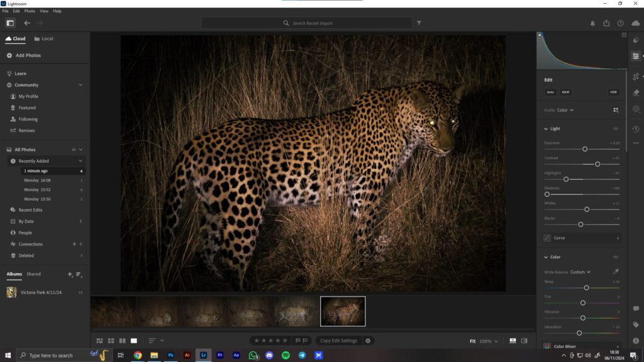This screenshot has width=644, height=362.
Task: Browse profiles grid icon
Action: (x=616, y=110)
